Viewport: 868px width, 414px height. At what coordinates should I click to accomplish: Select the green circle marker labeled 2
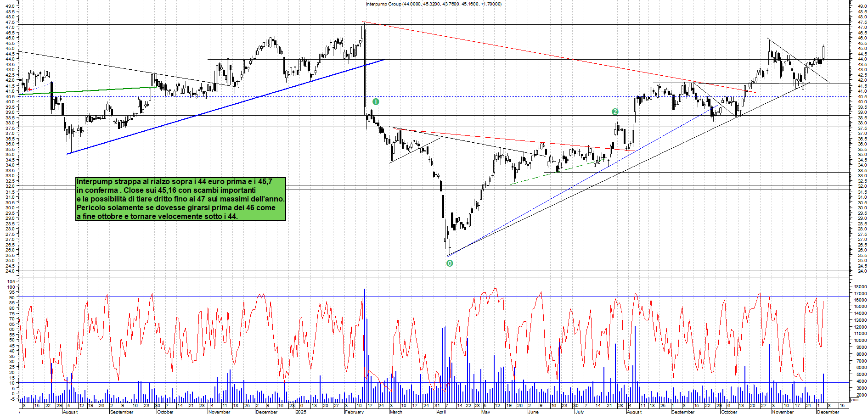[x=615, y=112]
